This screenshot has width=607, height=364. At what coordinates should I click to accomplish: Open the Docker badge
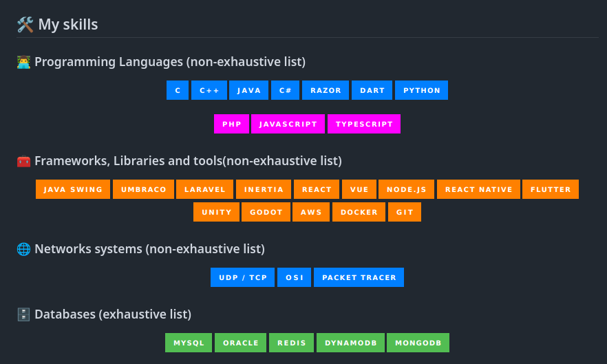[359, 212]
